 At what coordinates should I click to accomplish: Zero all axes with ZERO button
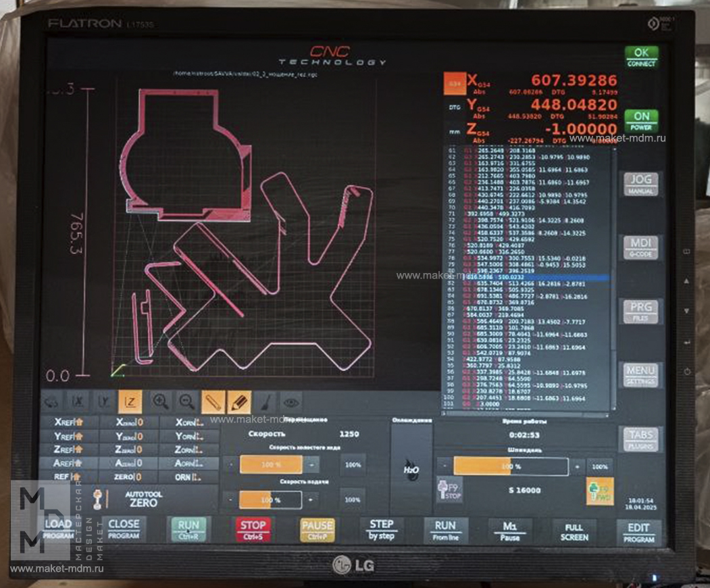(x=129, y=476)
